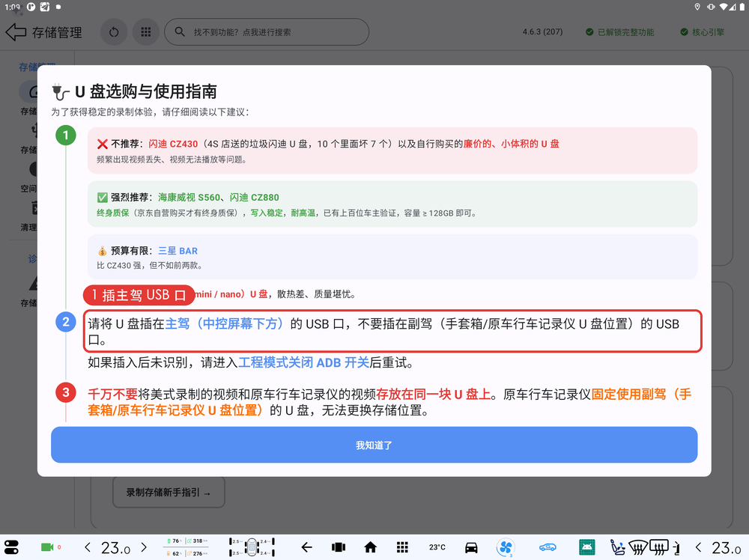Tap version text 4.6.3 (207)
The width and height of the screenshot is (749, 560).
click(542, 32)
